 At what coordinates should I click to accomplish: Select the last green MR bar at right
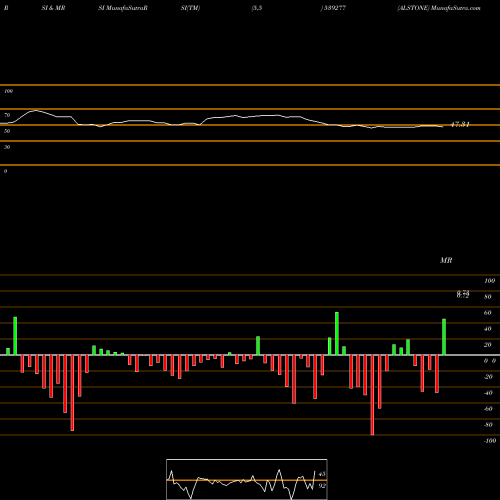pos(444,337)
